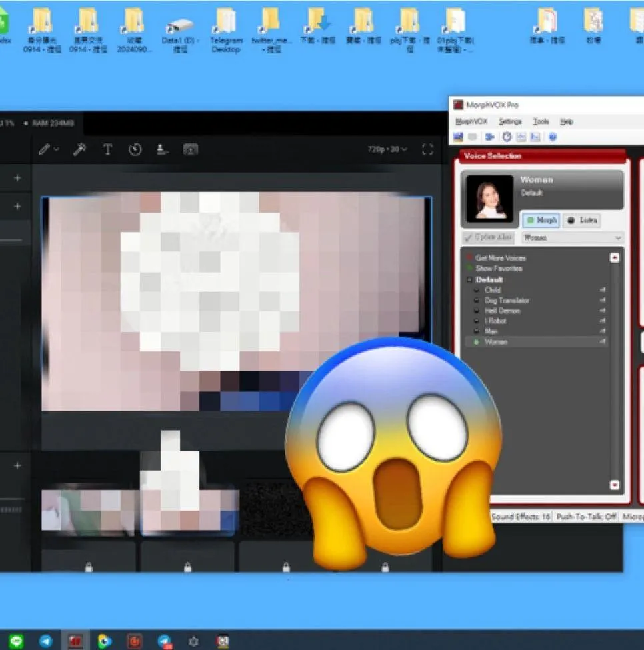Toggle the Morph button
Viewport: 644px width, 650px height.
pyautogui.click(x=541, y=220)
